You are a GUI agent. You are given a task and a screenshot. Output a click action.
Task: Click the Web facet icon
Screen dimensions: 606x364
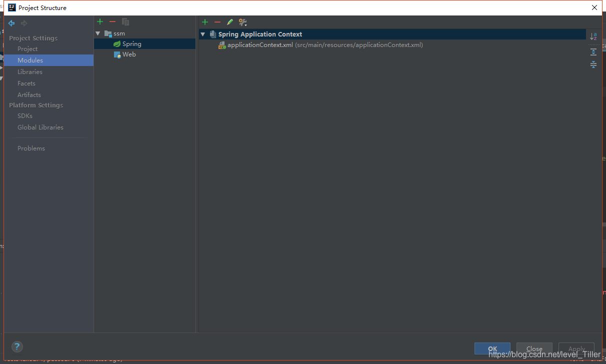pyautogui.click(x=117, y=54)
